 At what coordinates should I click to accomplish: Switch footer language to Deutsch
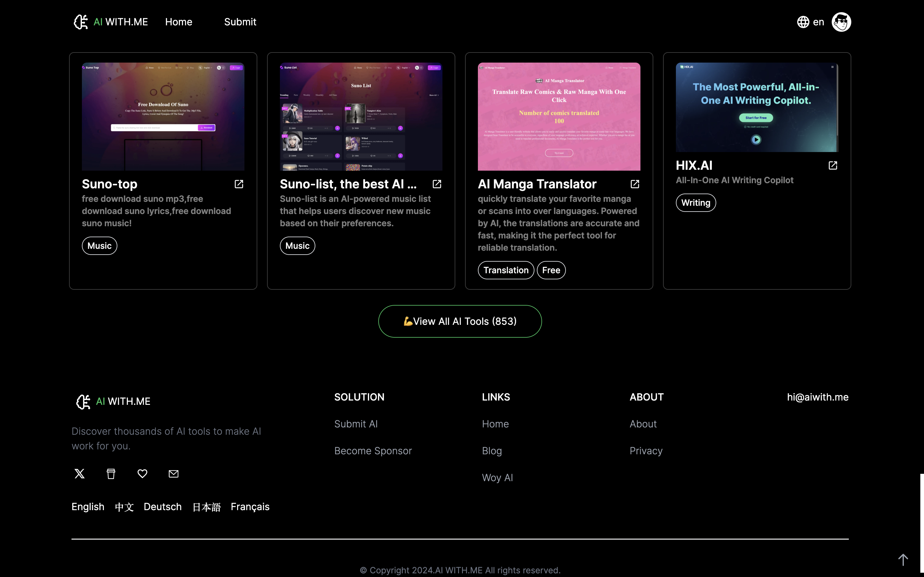click(x=163, y=507)
